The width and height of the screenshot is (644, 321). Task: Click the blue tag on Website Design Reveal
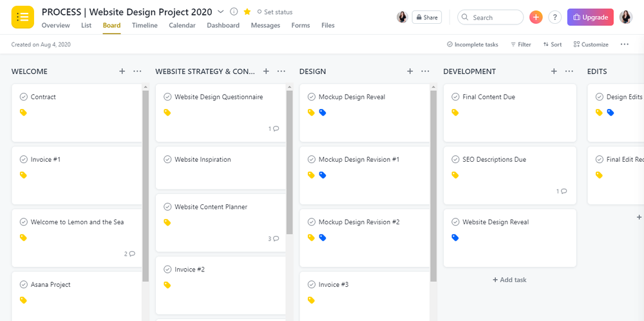point(455,238)
